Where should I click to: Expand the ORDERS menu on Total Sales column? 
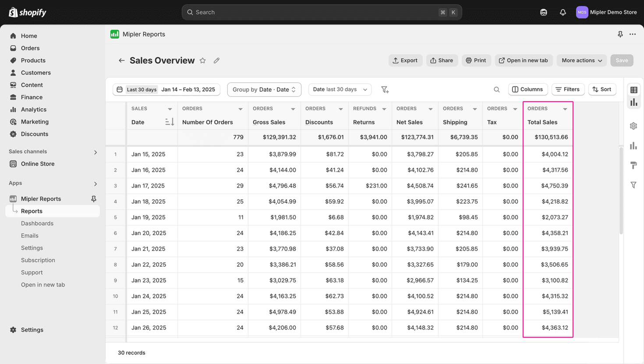click(x=565, y=109)
